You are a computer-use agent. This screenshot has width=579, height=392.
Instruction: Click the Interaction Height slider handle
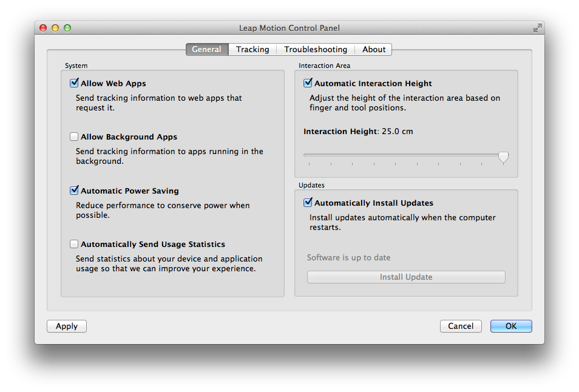point(503,157)
